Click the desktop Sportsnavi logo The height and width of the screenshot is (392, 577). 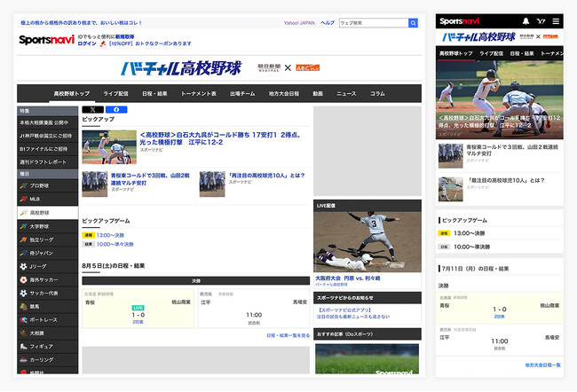(47, 40)
